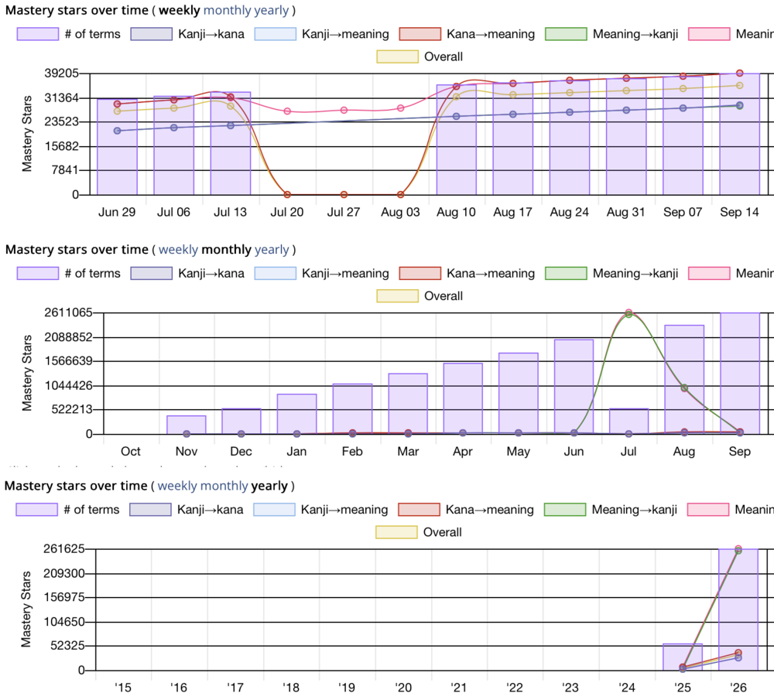Toggle 'Kana→meaning' legend swatch in the yearly chart
Image resolution: width=774 pixels, height=700 pixels.
(x=419, y=510)
